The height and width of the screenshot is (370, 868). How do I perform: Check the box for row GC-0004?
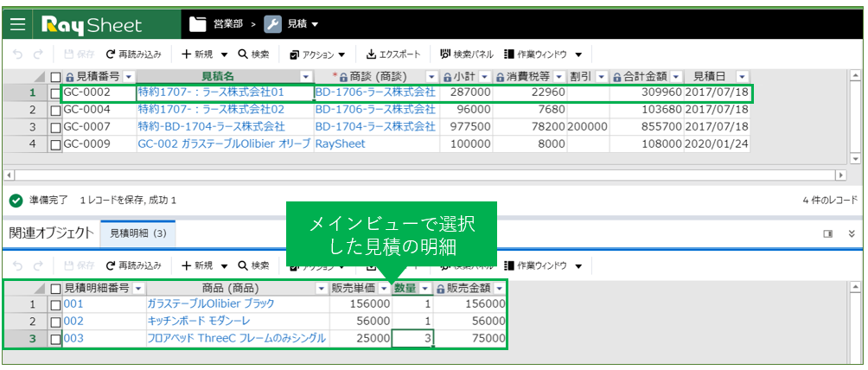point(55,111)
